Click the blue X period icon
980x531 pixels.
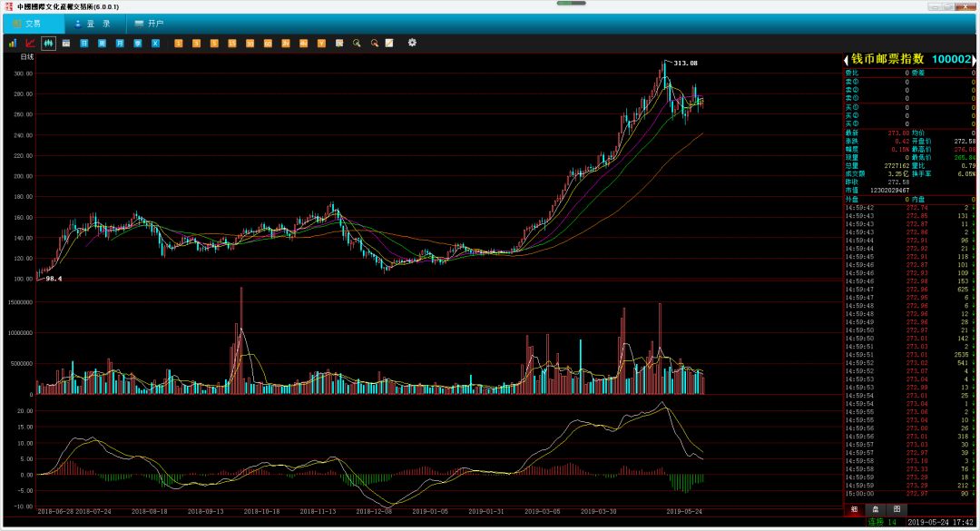[x=156, y=44]
